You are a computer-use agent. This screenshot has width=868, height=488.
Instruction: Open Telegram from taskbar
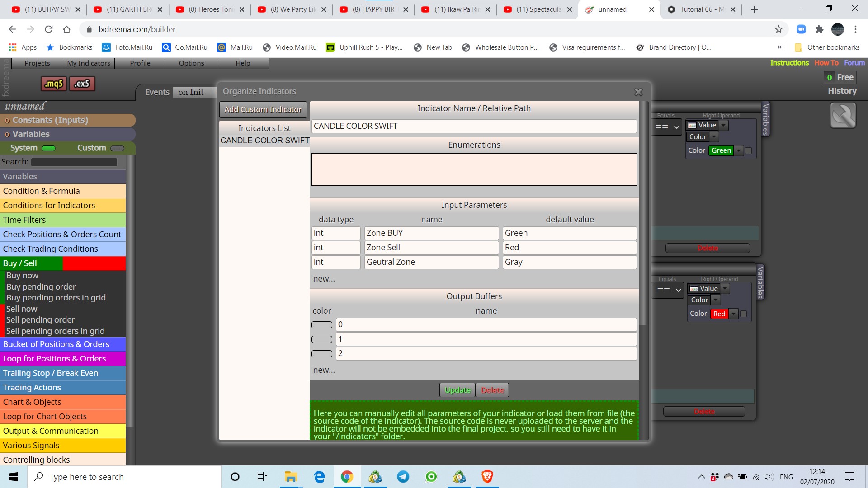click(403, 477)
